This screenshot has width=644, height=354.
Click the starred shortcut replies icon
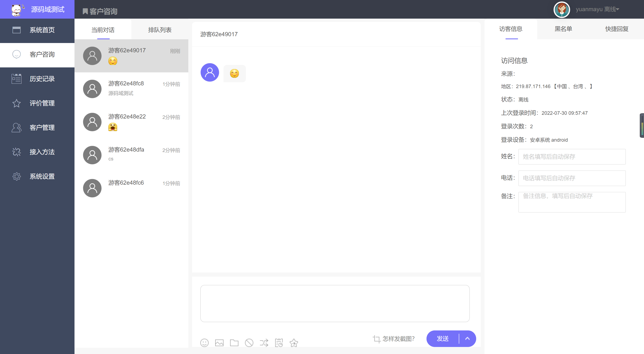click(x=294, y=343)
